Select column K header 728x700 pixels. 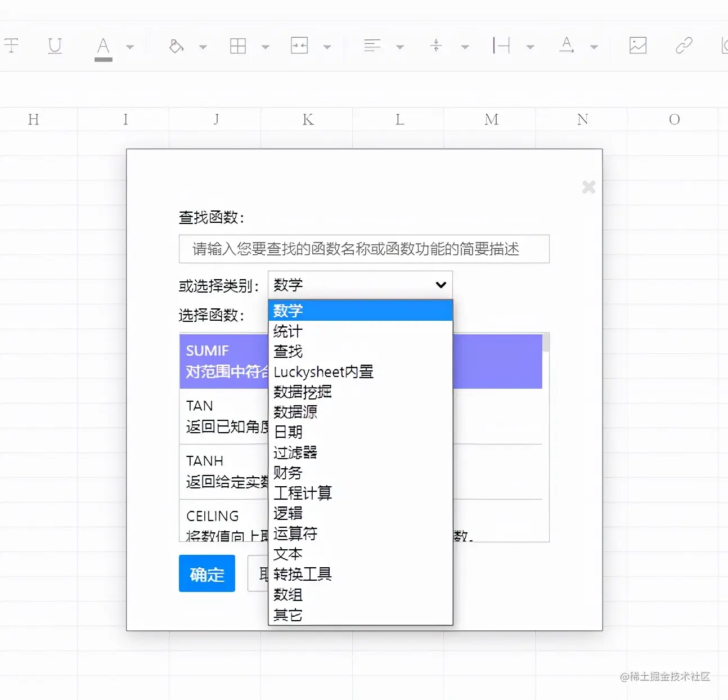(307, 119)
